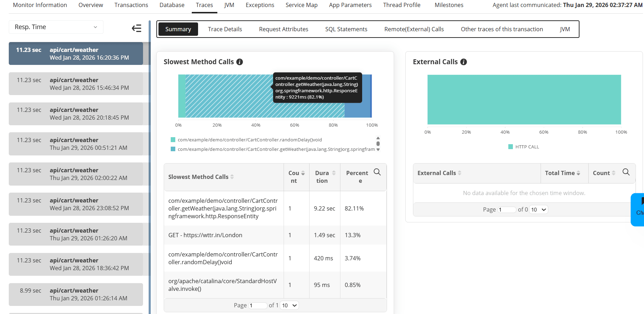Select trace from Jan 28 23:08:52 PM

[76, 204]
